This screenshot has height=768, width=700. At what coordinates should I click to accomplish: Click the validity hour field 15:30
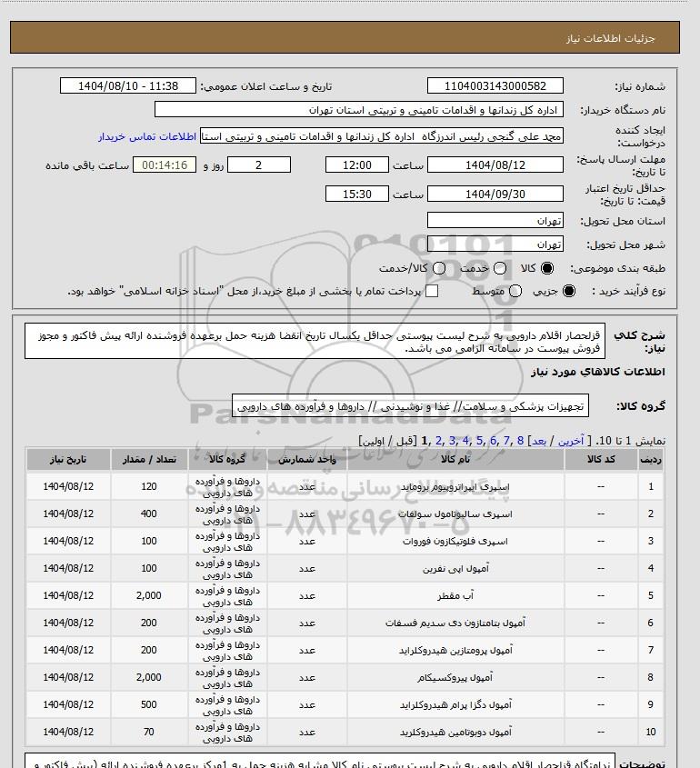pyautogui.click(x=357, y=194)
